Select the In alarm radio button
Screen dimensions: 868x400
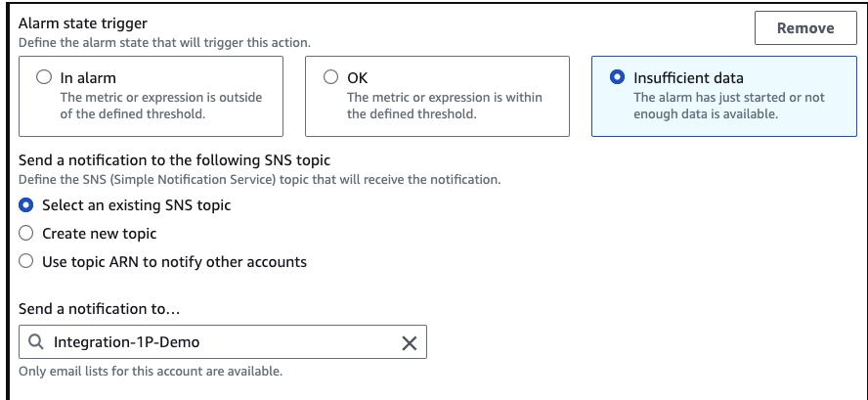pyautogui.click(x=44, y=77)
